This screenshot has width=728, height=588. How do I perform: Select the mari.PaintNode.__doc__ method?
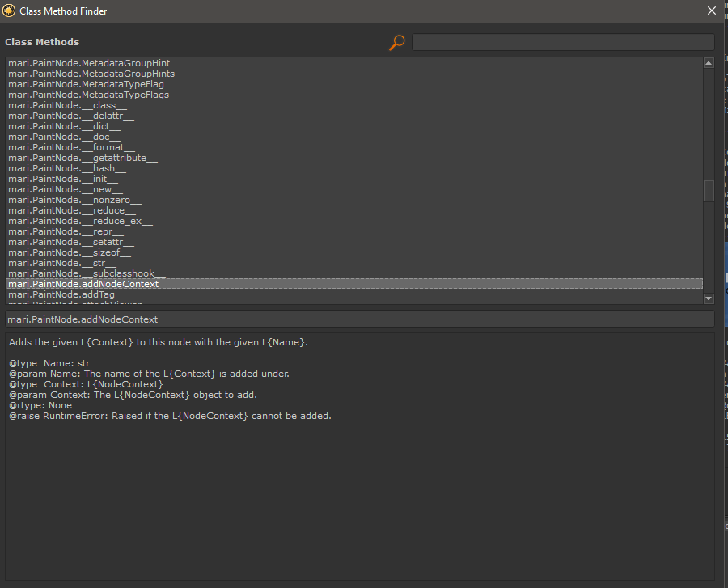click(x=65, y=137)
